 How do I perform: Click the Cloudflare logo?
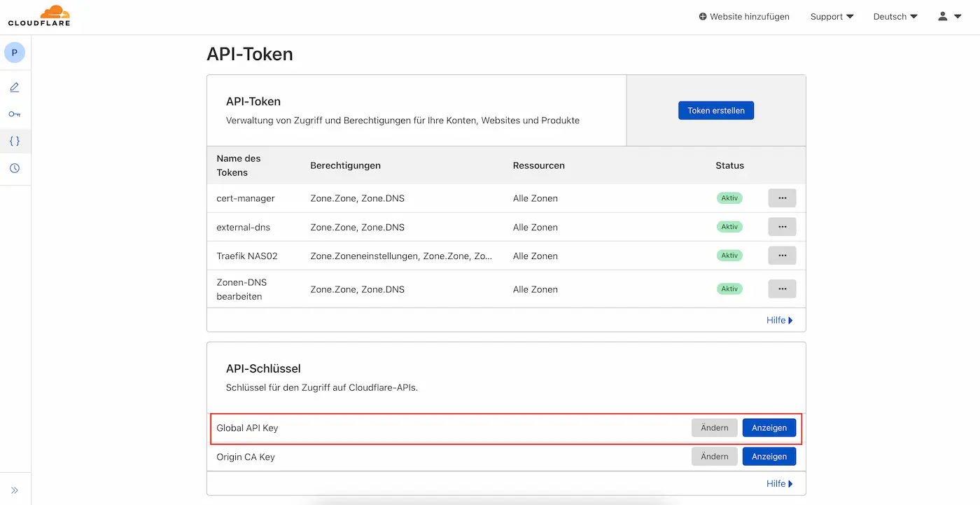tap(38, 15)
